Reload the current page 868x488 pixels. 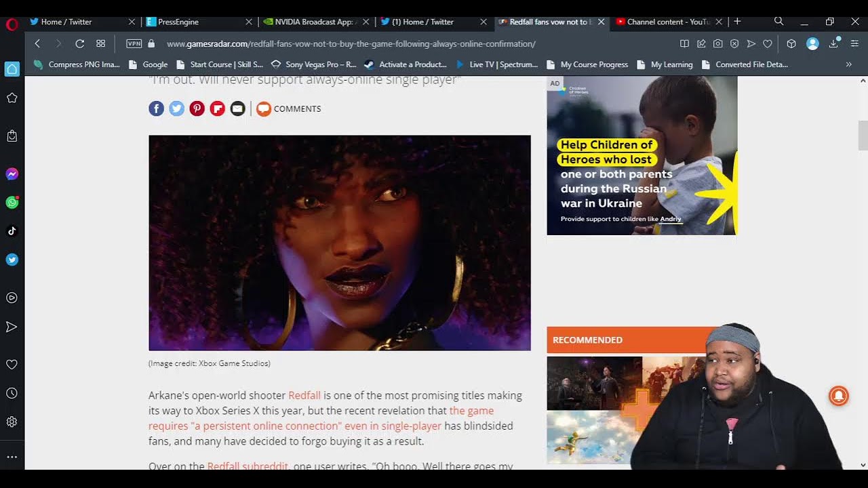[x=79, y=43]
